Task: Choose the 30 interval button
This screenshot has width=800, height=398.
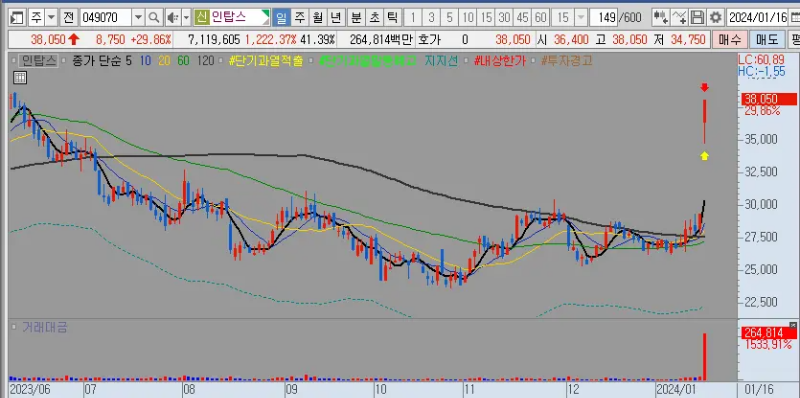Action: point(504,18)
